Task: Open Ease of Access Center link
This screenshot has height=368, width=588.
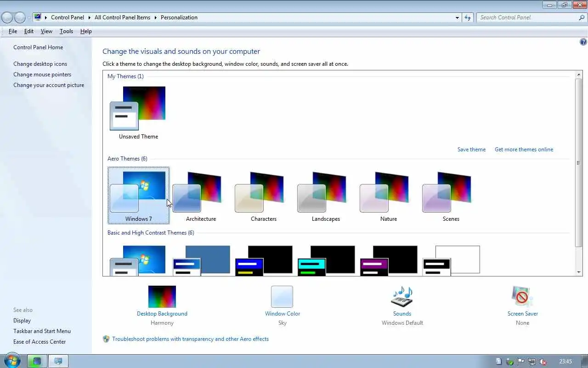Action: coord(40,342)
